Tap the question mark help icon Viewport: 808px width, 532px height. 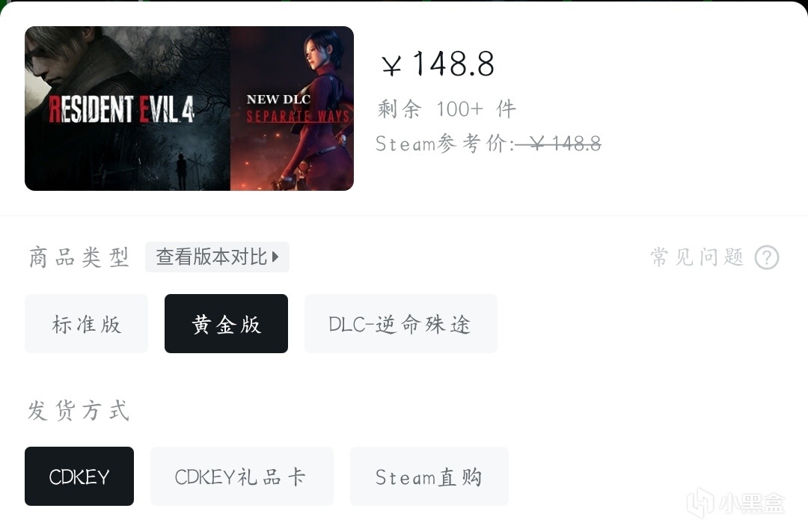pos(767,257)
